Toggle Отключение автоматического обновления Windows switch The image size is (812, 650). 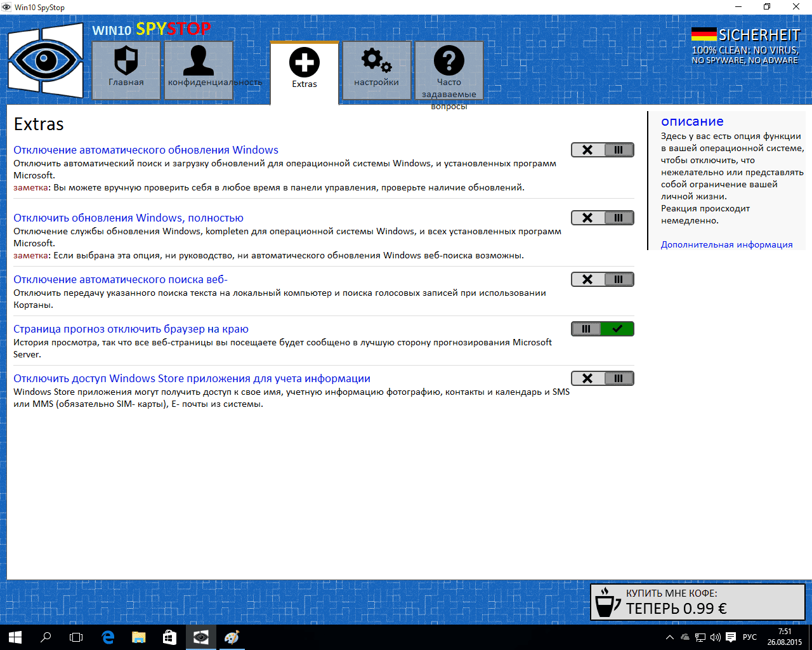pos(603,150)
